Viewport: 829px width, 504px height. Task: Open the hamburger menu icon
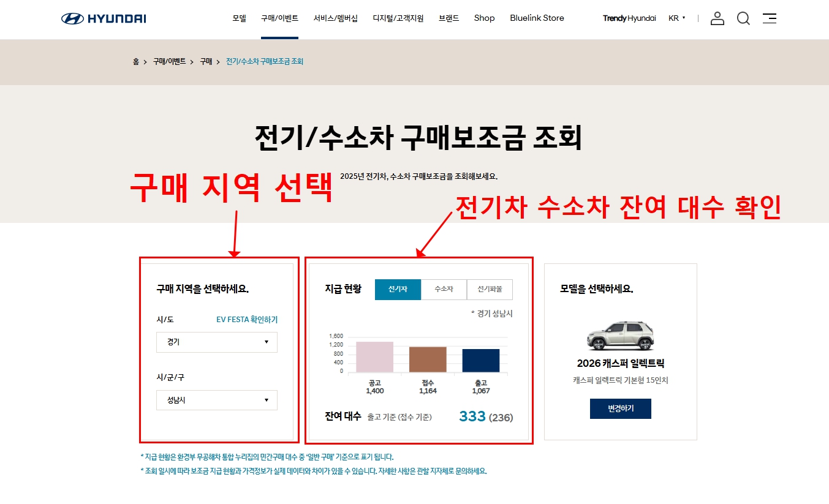770,18
